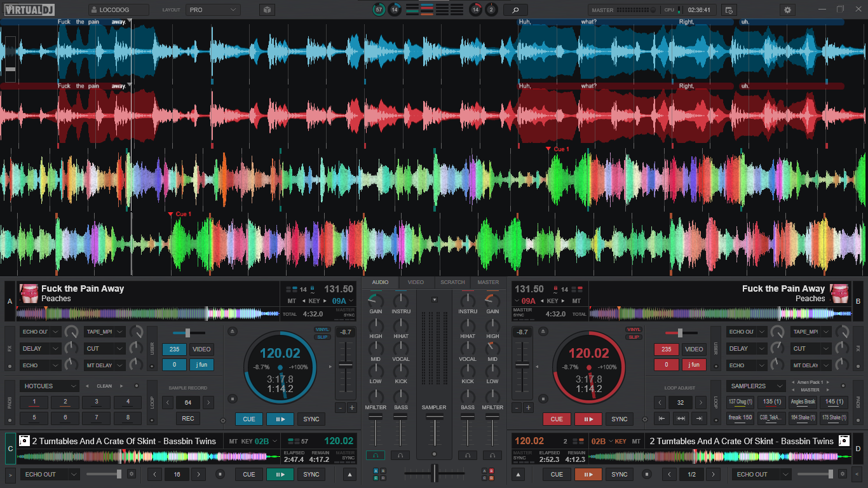Toggle VINYL mode on deck A
Viewport: 868px width, 488px height.
click(322, 330)
